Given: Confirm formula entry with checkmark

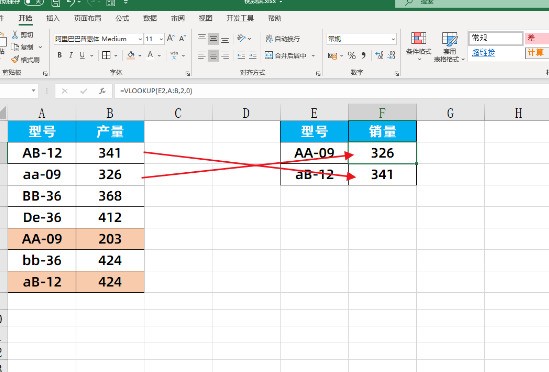Looking at the screenshot, I should (83, 91).
